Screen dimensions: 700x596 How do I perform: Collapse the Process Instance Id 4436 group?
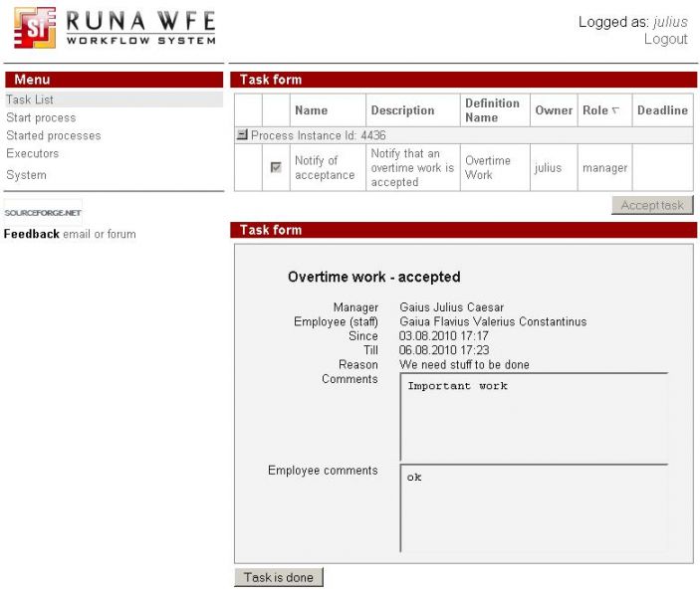click(x=242, y=135)
